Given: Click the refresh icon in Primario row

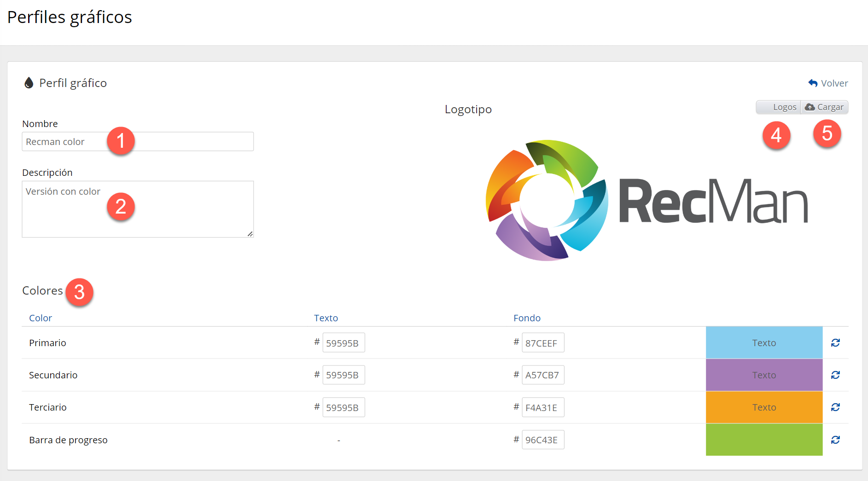Looking at the screenshot, I should pyautogui.click(x=835, y=343).
